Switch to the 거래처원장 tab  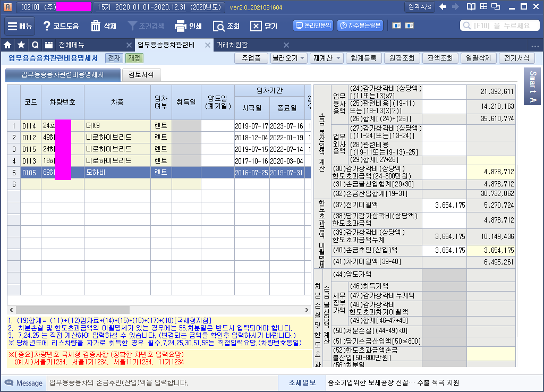(x=232, y=45)
